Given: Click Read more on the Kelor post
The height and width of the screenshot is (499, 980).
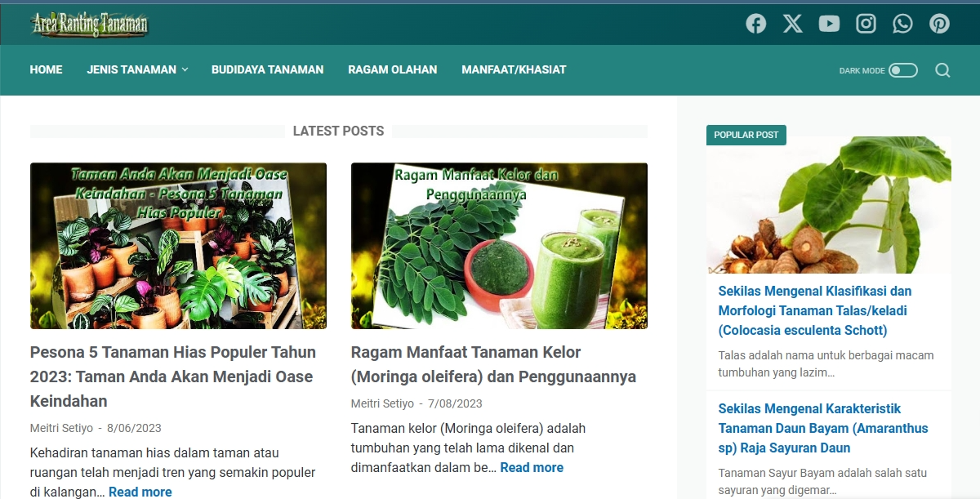Looking at the screenshot, I should [x=532, y=467].
